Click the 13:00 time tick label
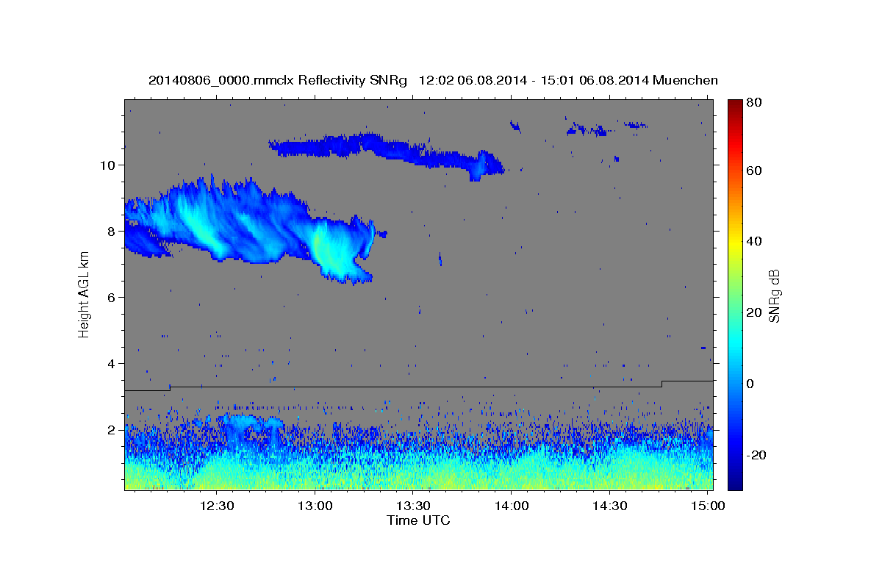This screenshot has height=588, width=882. 316,506
